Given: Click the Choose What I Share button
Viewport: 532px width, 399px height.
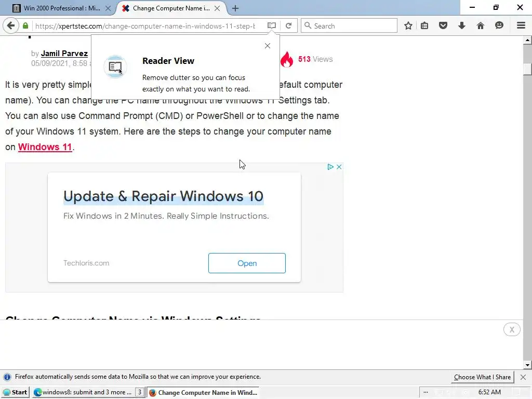Looking at the screenshot, I should [482, 377].
